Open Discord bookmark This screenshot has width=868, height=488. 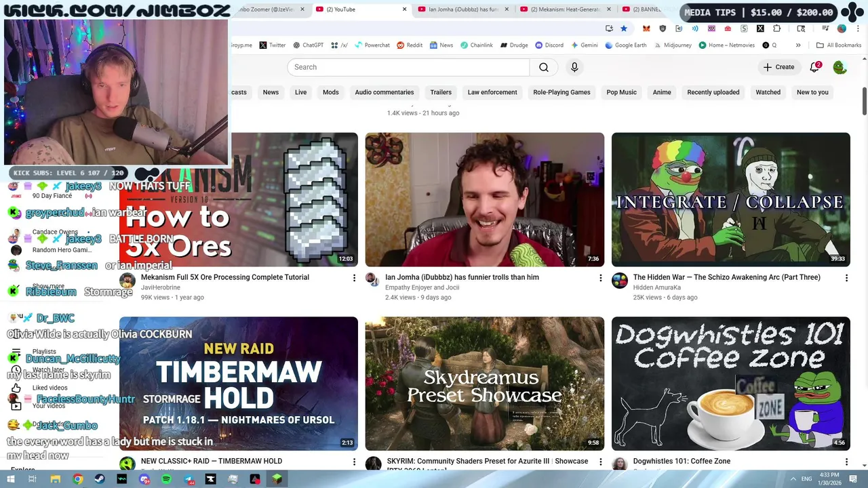pos(549,45)
